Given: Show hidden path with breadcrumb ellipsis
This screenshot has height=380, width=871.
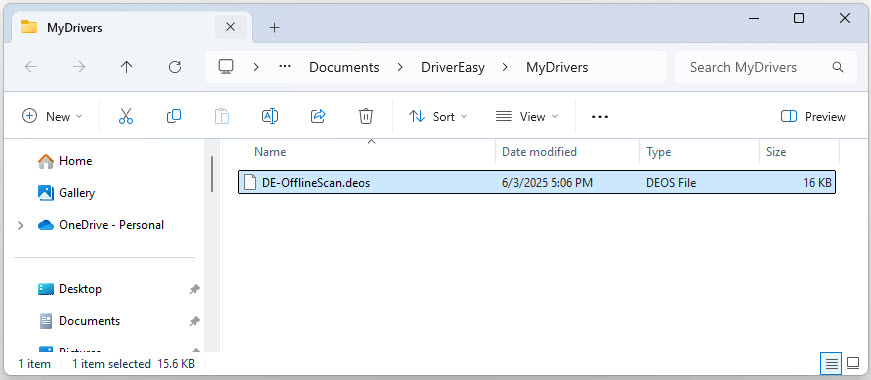Looking at the screenshot, I should [x=285, y=67].
